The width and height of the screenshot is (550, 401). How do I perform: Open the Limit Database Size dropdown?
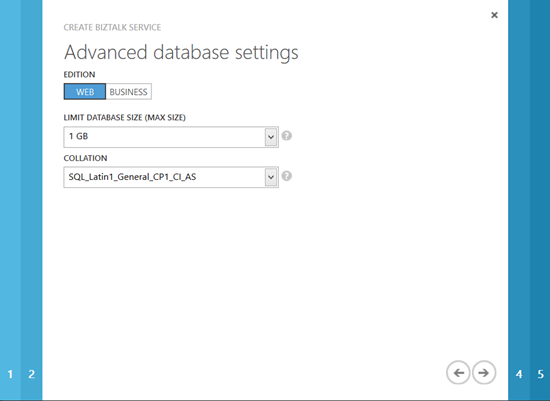tap(171, 137)
